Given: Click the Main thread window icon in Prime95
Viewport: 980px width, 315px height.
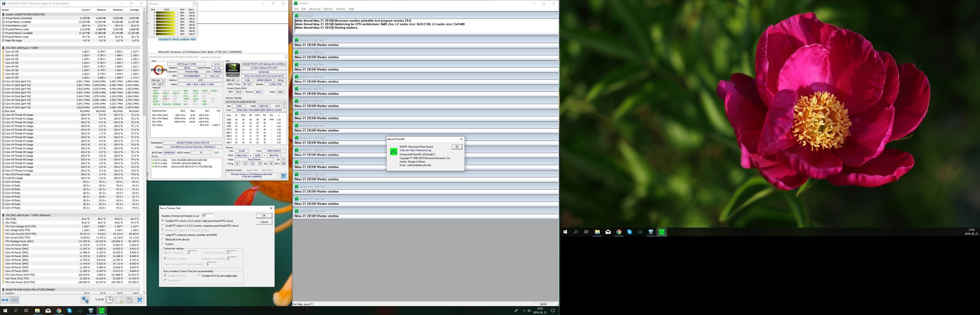Looking at the screenshot, I should (x=297, y=16).
